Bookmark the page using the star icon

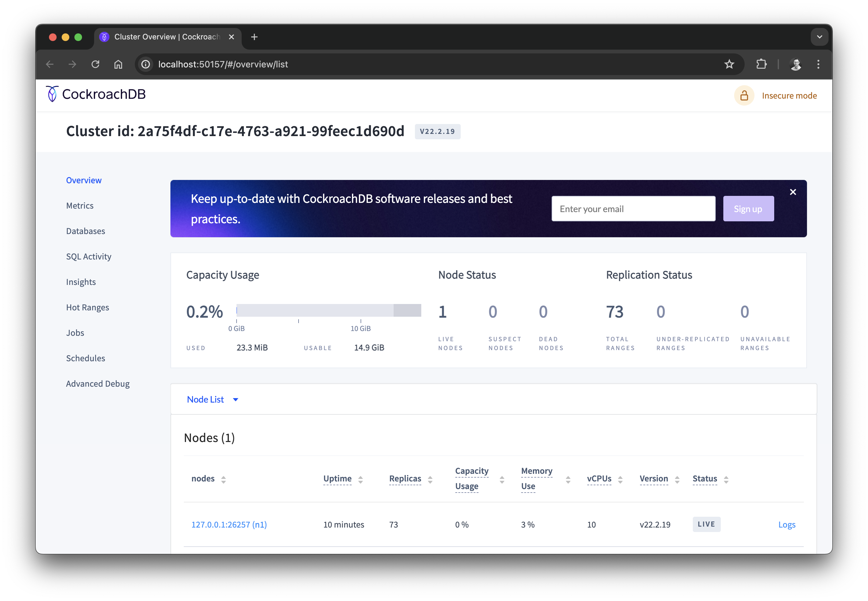(x=729, y=64)
